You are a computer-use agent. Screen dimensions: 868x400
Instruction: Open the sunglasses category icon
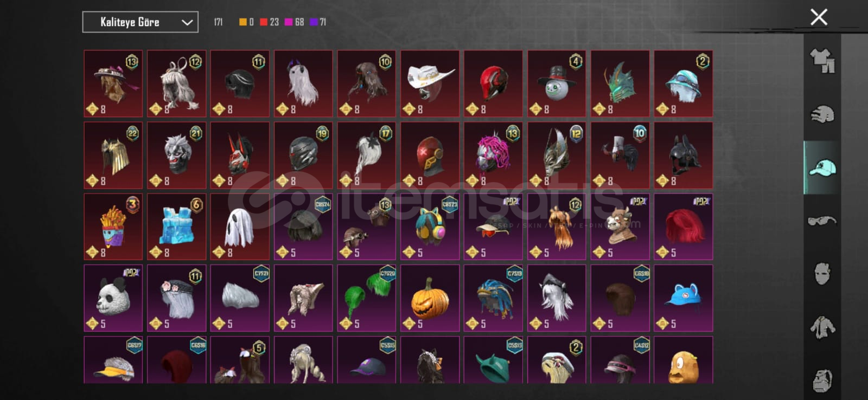[x=822, y=221]
